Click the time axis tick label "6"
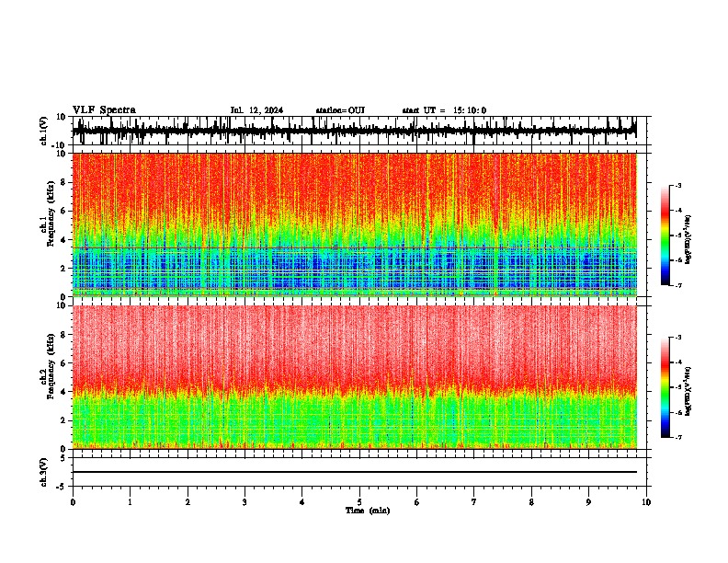Image resolution: width=728 pixels, height=563 pixels. click(417, 502)
